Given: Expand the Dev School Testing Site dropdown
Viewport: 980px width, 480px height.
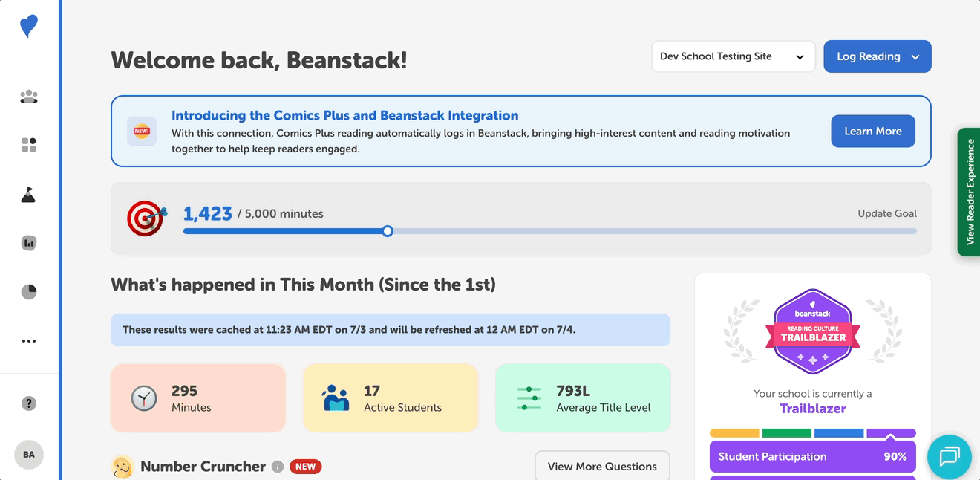Looking at the screenshot, I should [x=734, y=56].
